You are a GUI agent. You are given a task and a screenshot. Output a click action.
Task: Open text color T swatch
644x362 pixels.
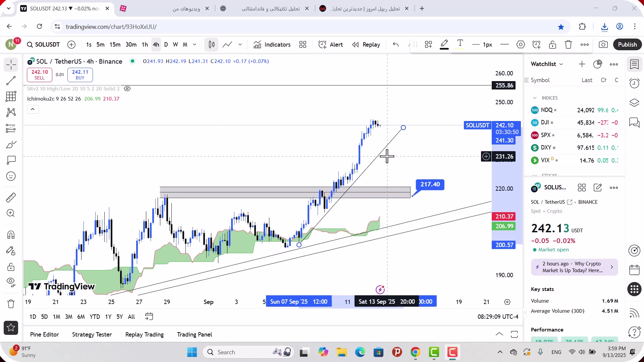coord(460,44)
